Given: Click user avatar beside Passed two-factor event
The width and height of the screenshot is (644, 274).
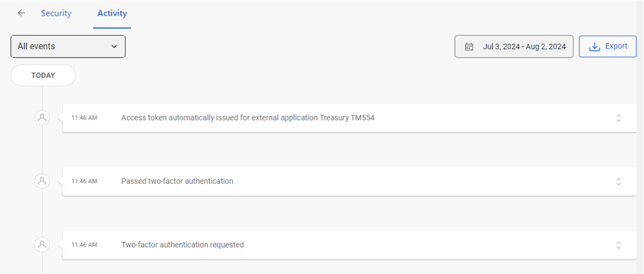Looking at the screenshot, I should 42,181.
